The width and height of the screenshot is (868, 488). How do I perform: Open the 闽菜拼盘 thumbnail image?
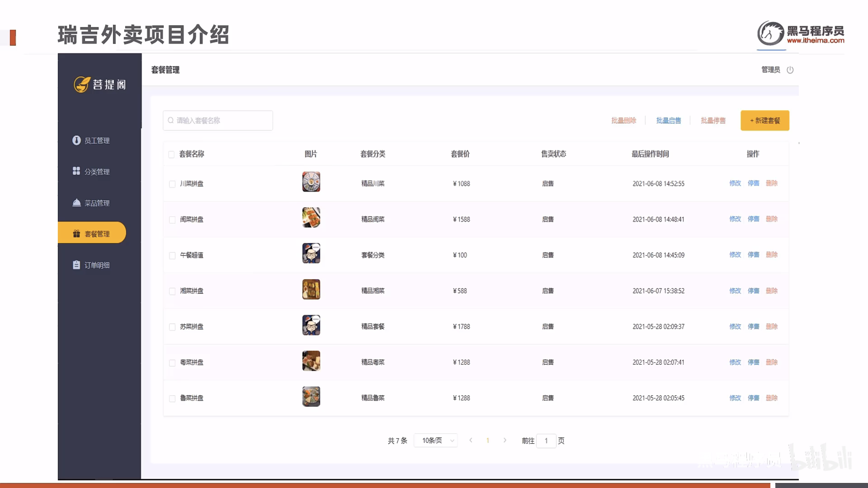[311, 218]
